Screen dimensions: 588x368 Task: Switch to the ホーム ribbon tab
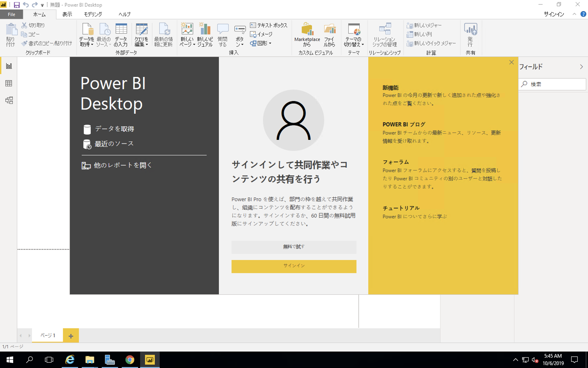tap(39, 14)
